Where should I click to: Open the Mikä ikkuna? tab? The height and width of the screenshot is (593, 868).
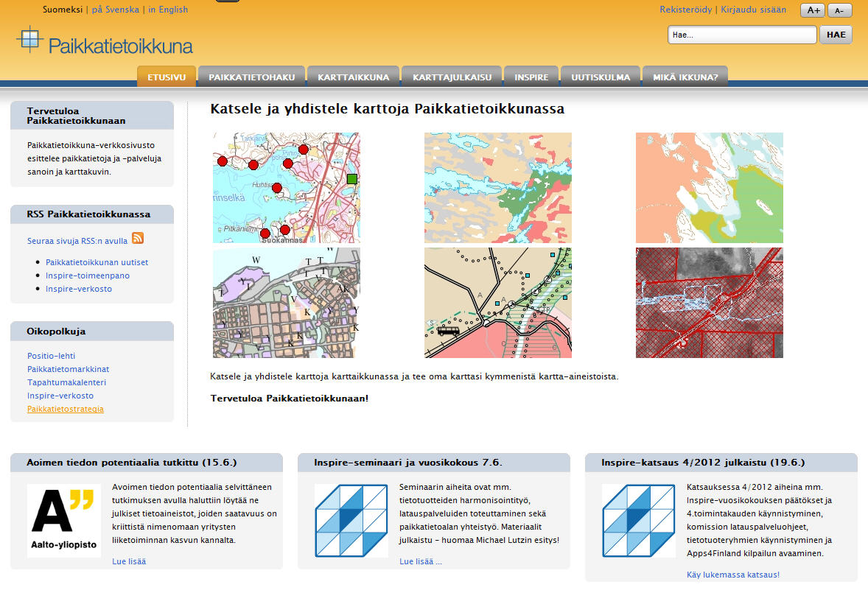click(x=685, y=77)
